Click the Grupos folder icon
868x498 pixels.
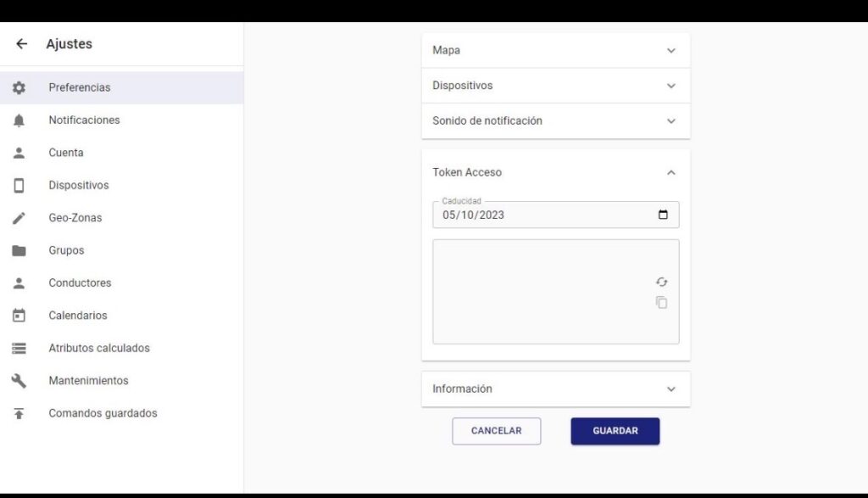[19, 251]
